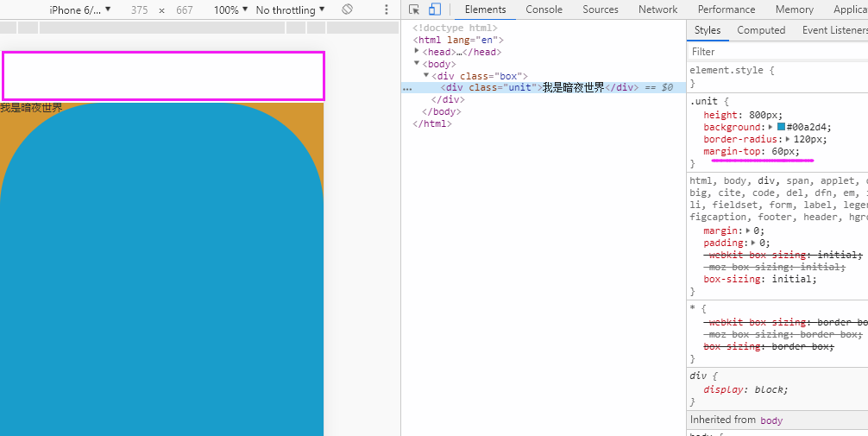
Task: Switch to the Memory tab
Action: [x=795, y=9]
